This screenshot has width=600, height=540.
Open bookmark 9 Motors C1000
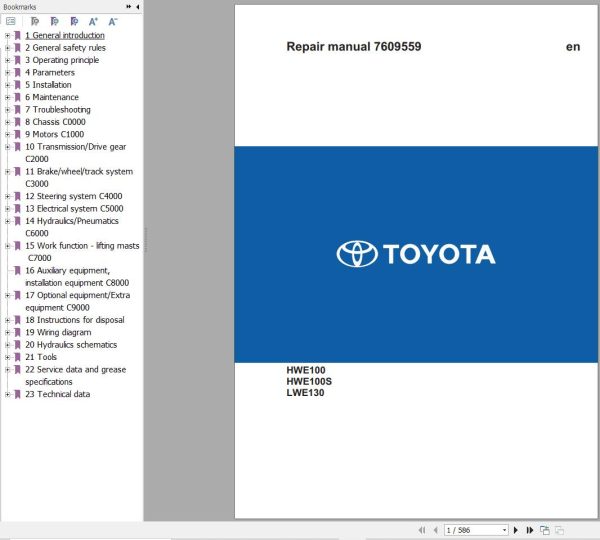click(x=55, y=134)
